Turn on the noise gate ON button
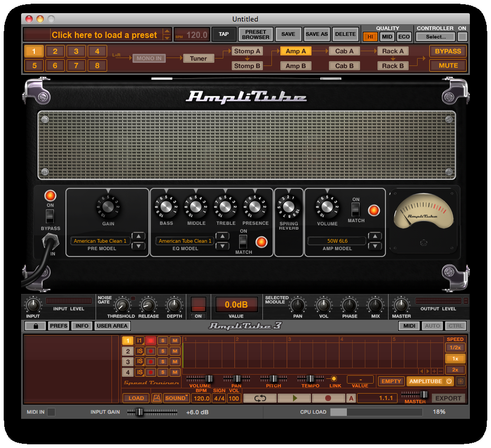The width and height of the screenshot is (491, 448). pos(199,304)
